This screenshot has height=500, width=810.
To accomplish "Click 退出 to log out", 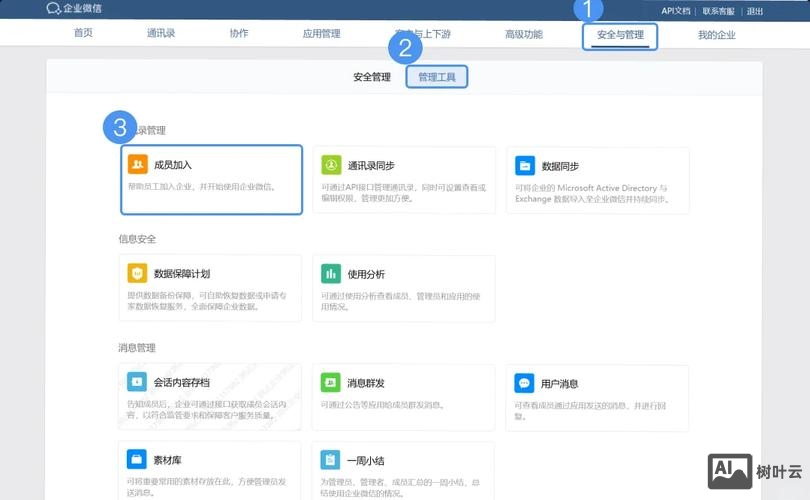I will (x=755, y=11).
